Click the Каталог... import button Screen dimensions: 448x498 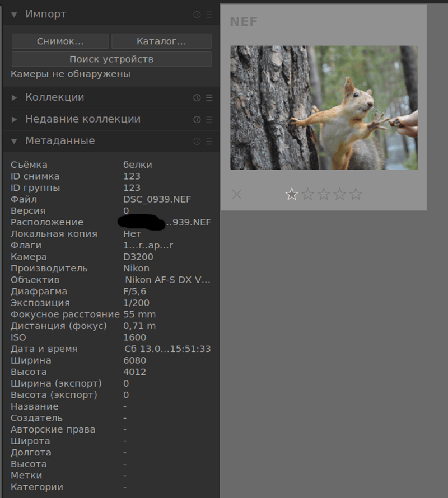(x=161, y=41)
